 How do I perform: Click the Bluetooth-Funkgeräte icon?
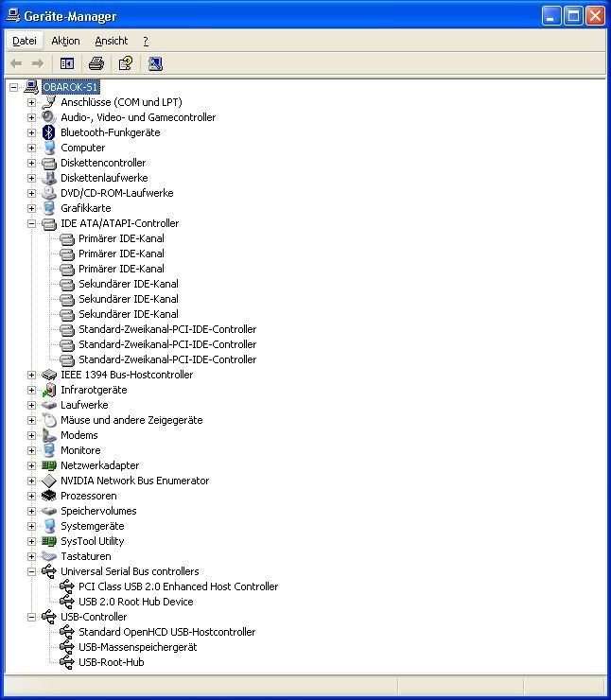[x=48, y=132]
